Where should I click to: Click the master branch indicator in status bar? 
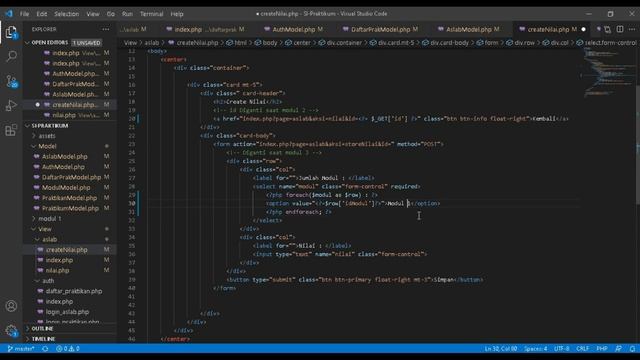pos(21,349)
